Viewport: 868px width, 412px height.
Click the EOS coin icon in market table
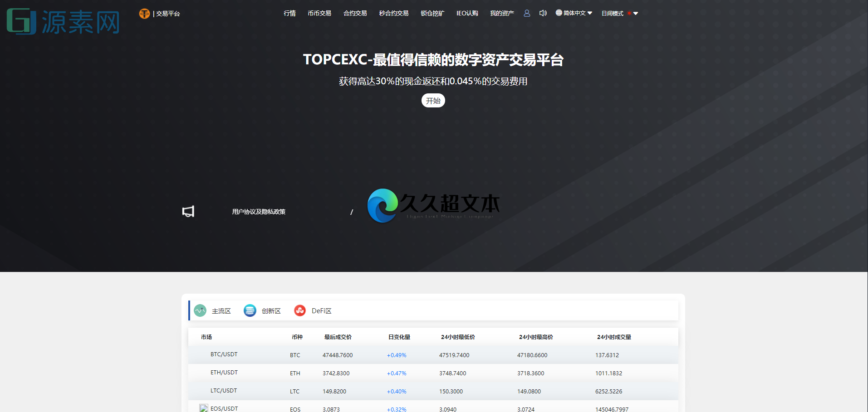pos(203,407)
